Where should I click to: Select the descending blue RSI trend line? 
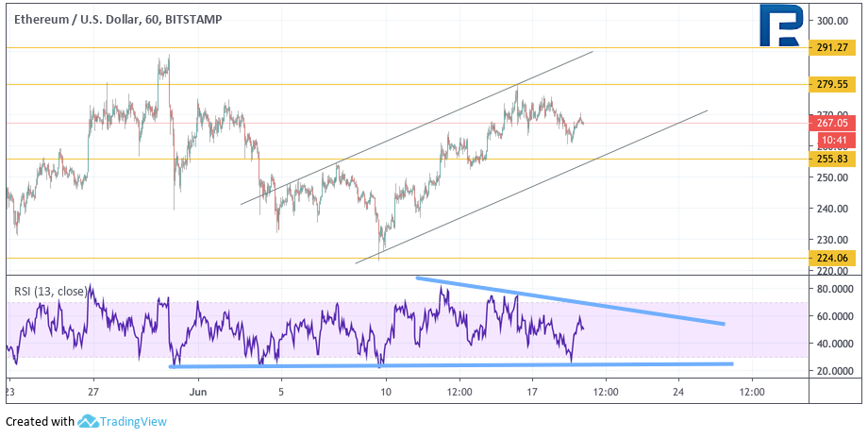point(566,300)
